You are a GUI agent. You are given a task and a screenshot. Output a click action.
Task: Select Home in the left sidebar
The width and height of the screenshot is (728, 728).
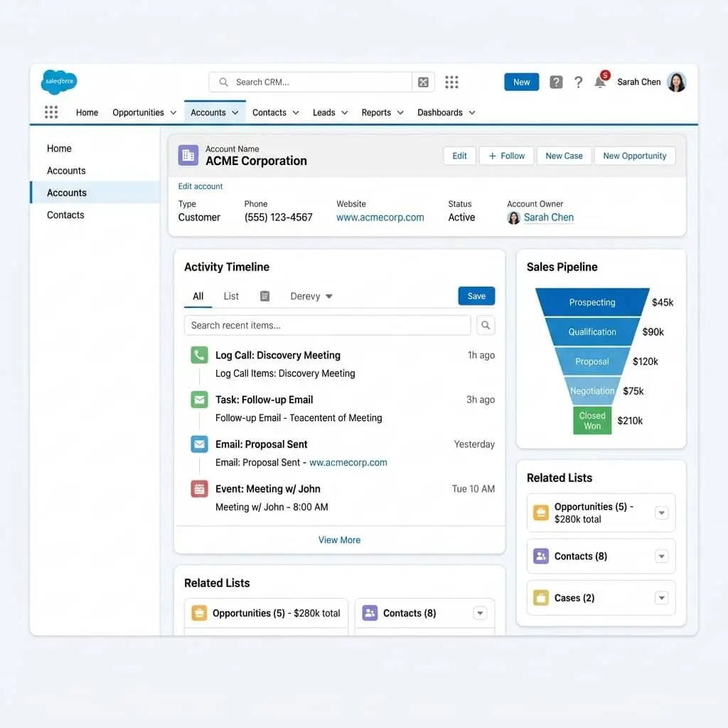click(x=59, y=149)
